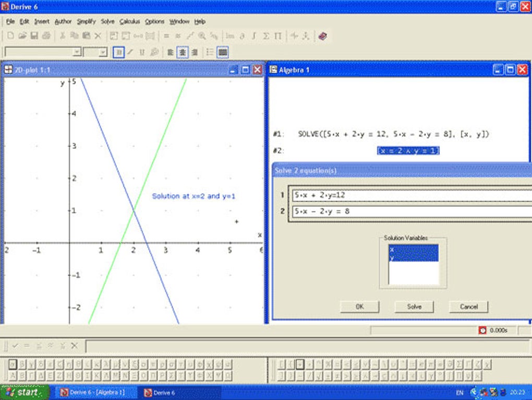Click the Sigma Find Sum icon
Image resolution: width=532 pixels, height=400 pixels.
[266, 36]
